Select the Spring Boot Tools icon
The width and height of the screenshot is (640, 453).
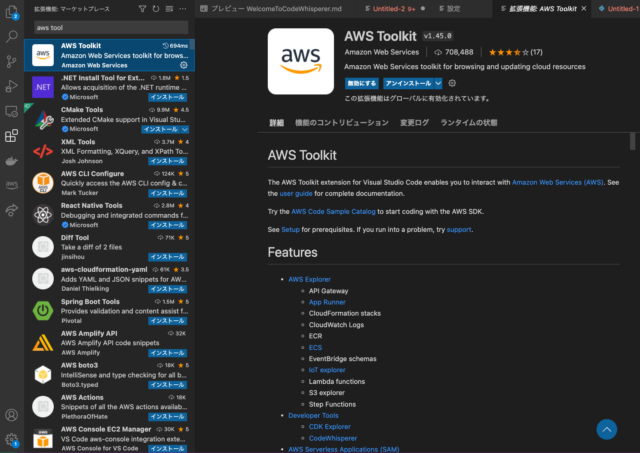tap(43, 311)
